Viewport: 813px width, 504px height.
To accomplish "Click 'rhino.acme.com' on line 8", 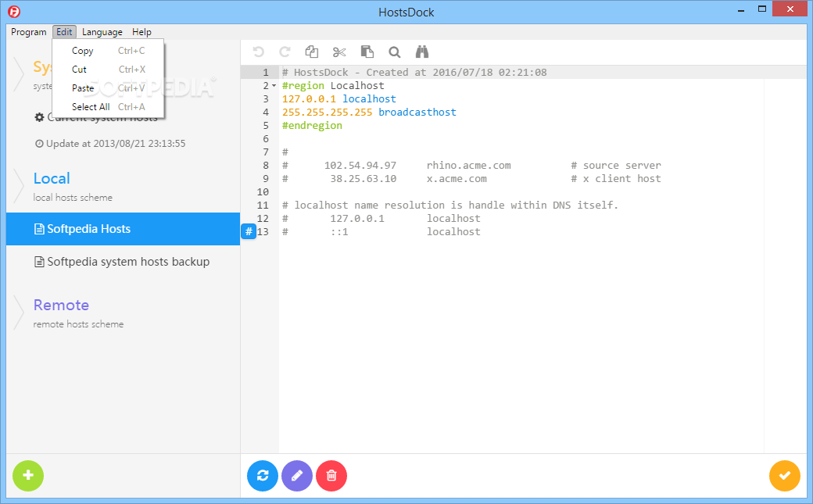I will pyautogui.click(x=469, y=166).
